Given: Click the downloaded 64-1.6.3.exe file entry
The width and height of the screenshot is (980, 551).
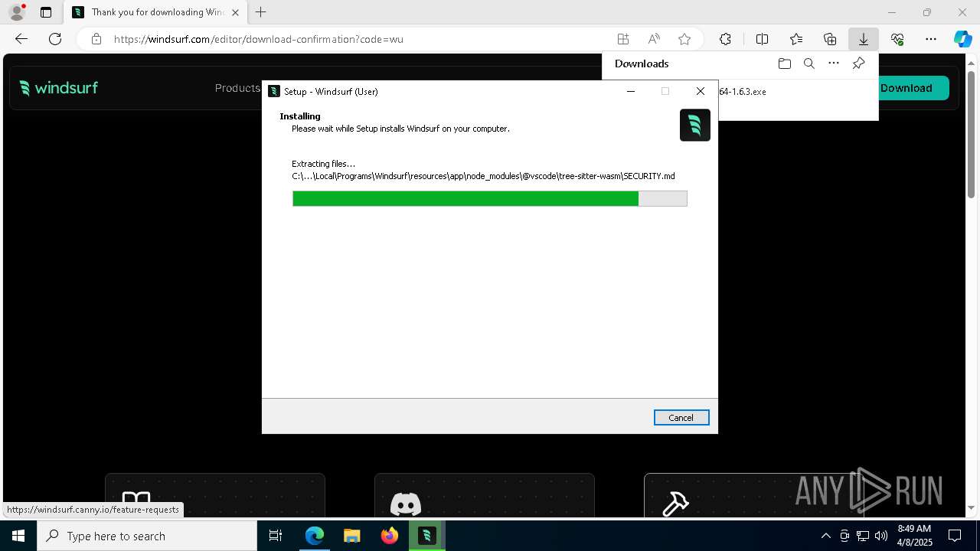Looking at the screenshot, I should click(743, 91).
